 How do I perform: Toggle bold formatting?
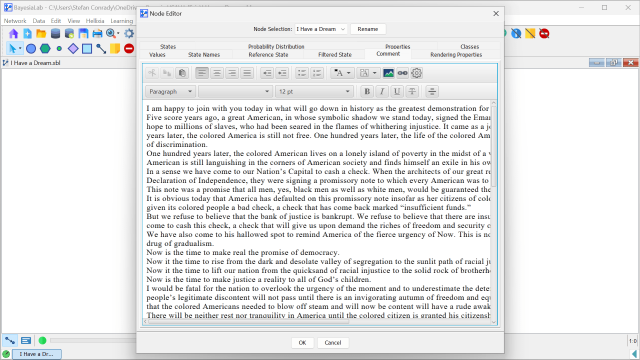coord(367,91)
